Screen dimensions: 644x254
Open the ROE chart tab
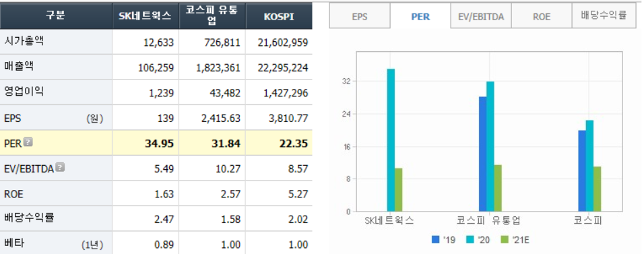541,17
